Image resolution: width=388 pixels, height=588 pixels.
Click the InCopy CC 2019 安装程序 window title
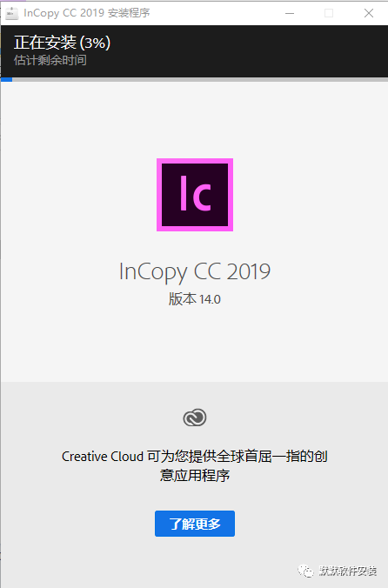coord(87,13)
